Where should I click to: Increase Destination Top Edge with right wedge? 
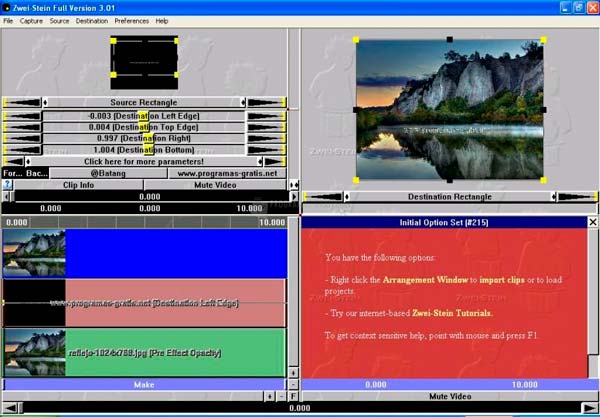tap(266, 127)
